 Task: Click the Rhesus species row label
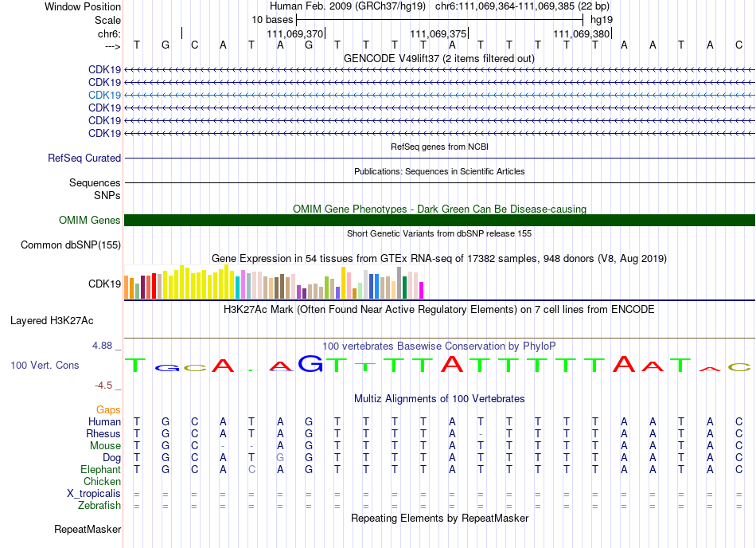(x=103, y=433)
